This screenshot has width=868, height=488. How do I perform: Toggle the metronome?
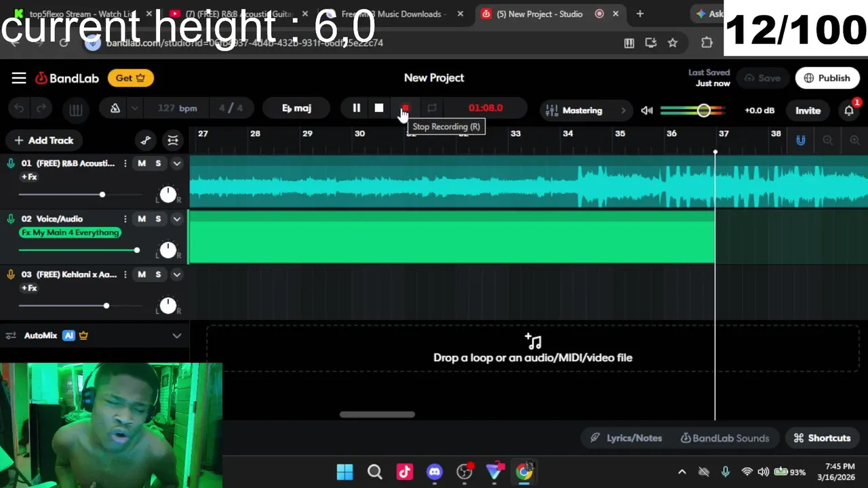[x=115, y=108]
